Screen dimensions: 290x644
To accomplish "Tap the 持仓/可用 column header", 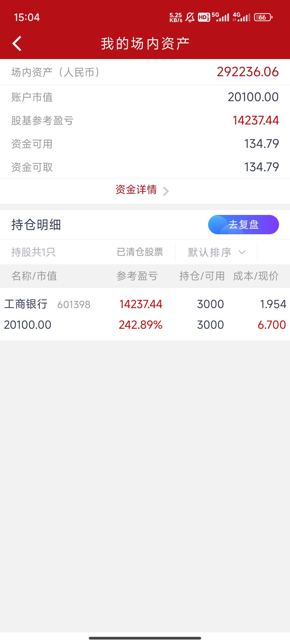I will 202,276.
